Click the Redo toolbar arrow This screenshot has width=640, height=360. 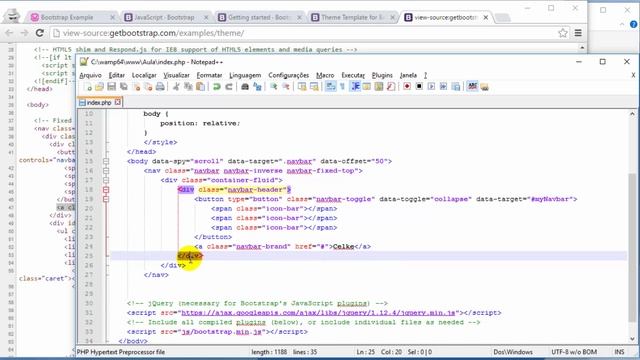click(229, 87)
